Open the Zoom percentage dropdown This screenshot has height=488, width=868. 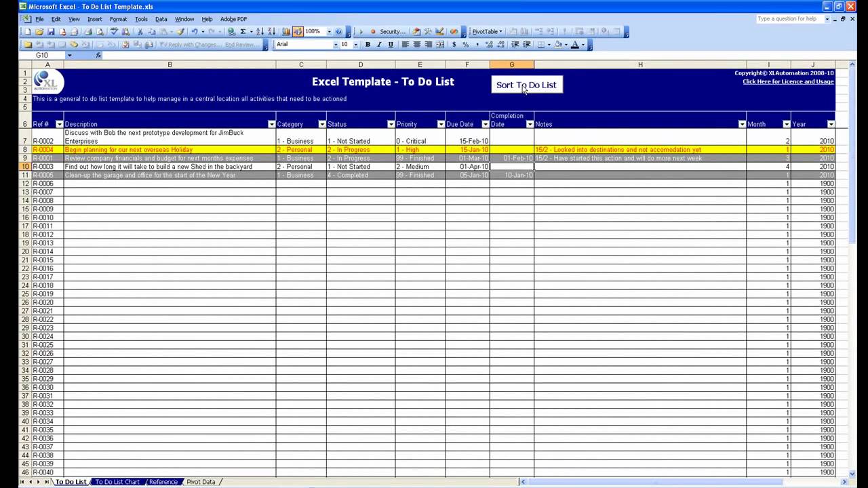point(329,31)
